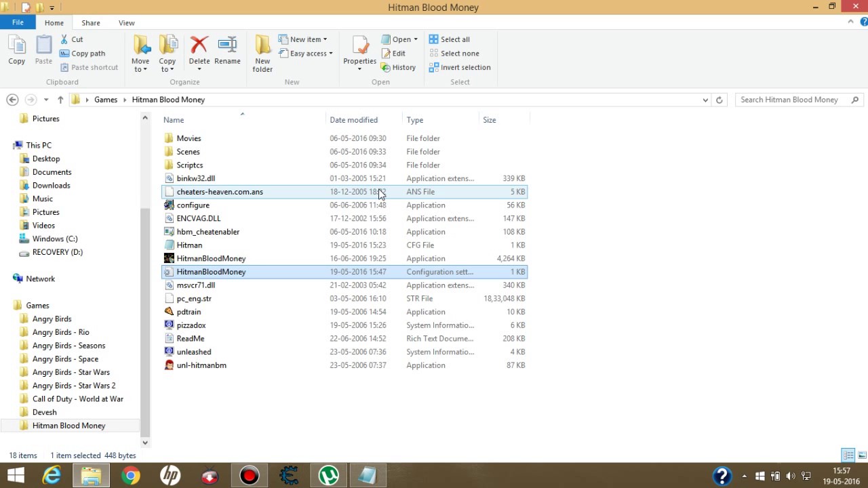Open Downloads in the navigation pane
This screenshot has width=868, height=488.
tap(51, 185)
